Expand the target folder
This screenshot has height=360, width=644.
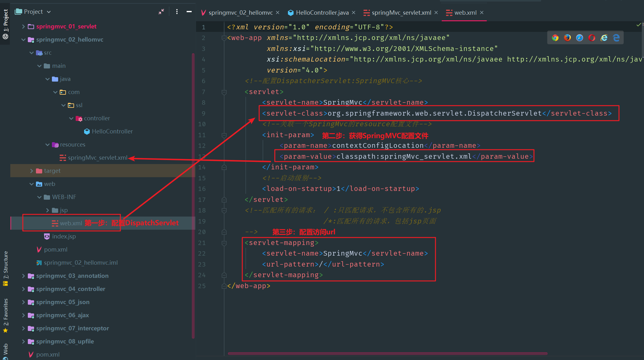tap(32, 171)
